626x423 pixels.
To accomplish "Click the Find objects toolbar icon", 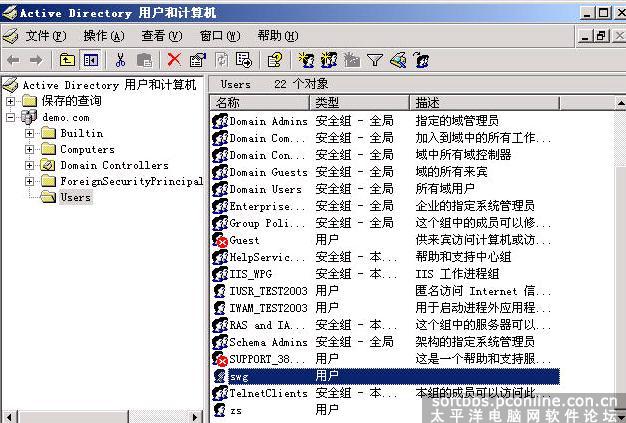I will [398, 60].
